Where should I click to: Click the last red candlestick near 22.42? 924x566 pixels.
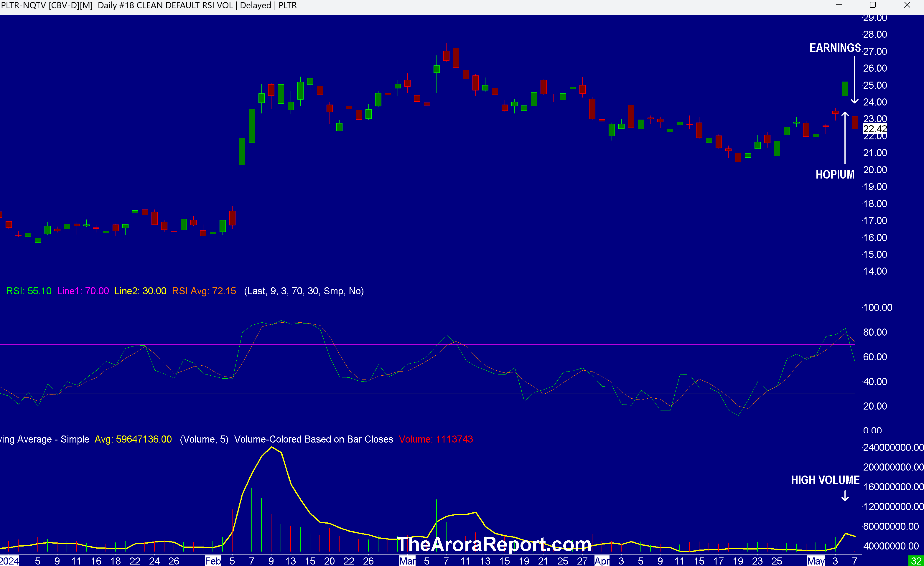pos(855,123)
